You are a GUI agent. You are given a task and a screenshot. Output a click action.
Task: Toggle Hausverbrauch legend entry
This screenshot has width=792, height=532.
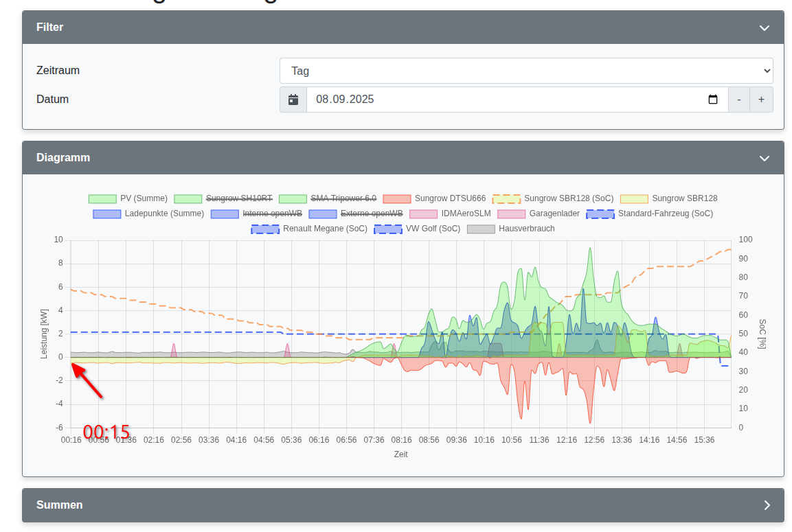point(511,229)
